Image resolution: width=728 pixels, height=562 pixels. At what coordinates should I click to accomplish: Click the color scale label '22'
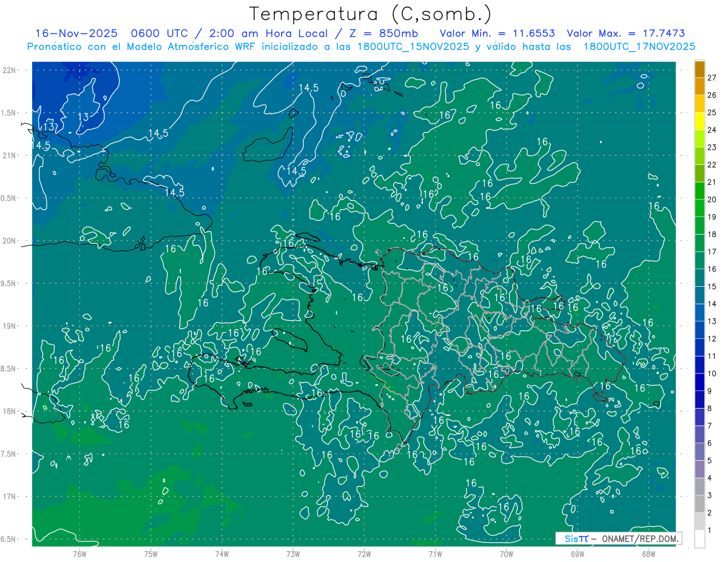[x=712, y=164]
